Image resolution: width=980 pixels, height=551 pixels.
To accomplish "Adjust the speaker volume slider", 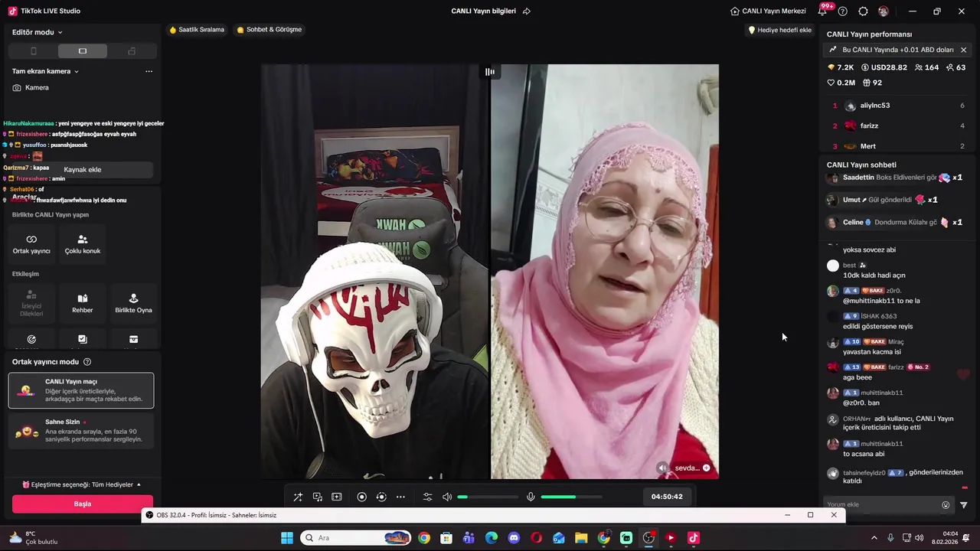I will tap(488, 497).
